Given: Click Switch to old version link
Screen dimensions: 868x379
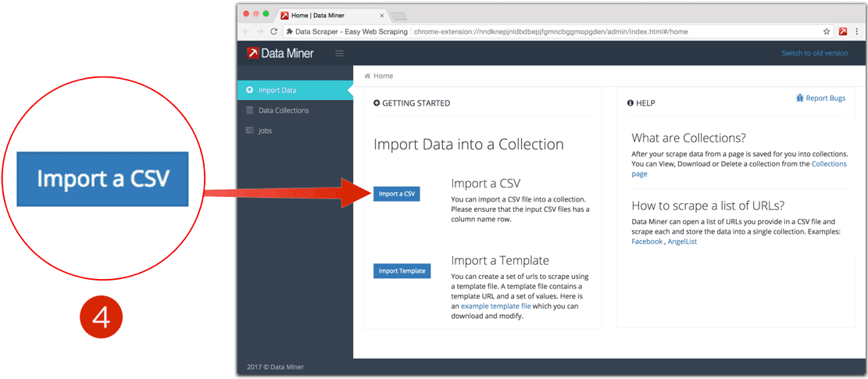Looking at the screenshot, I should (814, 53).
